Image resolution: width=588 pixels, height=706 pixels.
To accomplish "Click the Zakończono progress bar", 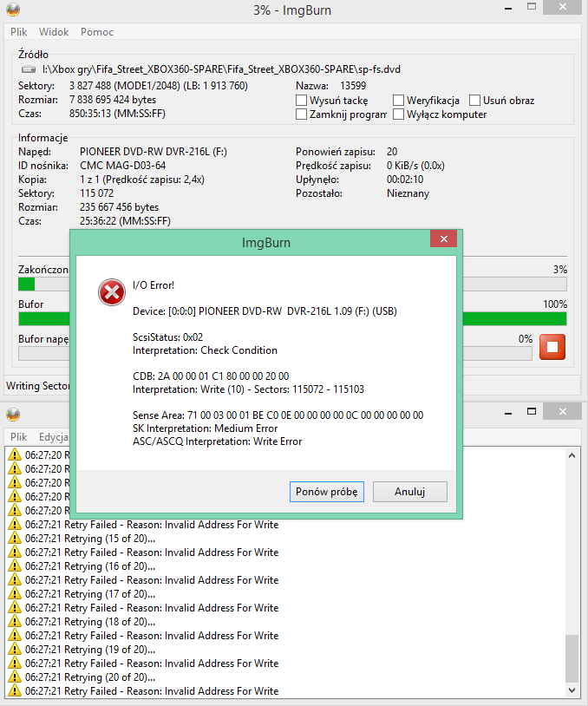I will point(292,284).
